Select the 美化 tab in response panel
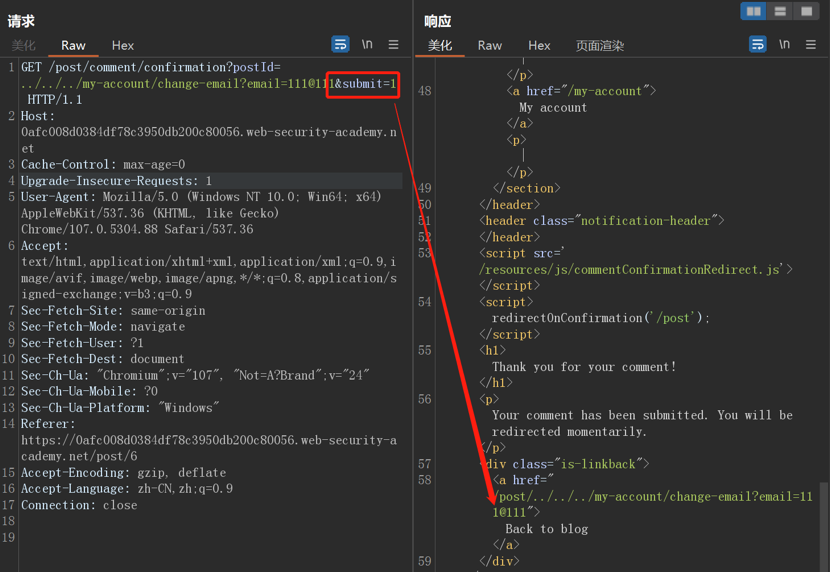 click(440, 46)
